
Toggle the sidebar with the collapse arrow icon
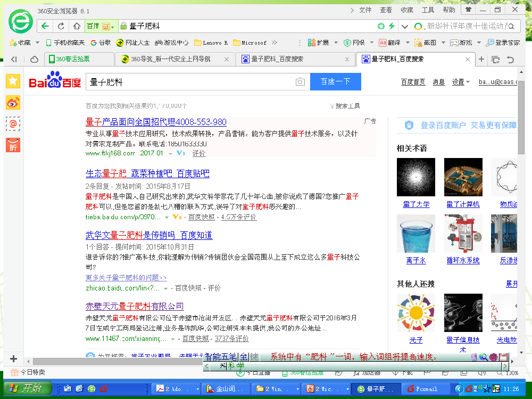point(14,60)
